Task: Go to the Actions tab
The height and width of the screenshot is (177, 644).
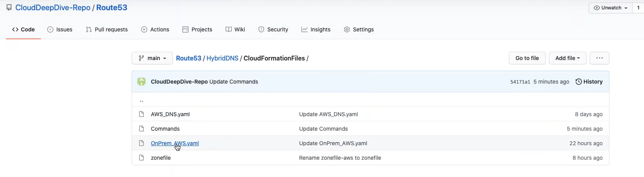Action: [x=155, y=29]
